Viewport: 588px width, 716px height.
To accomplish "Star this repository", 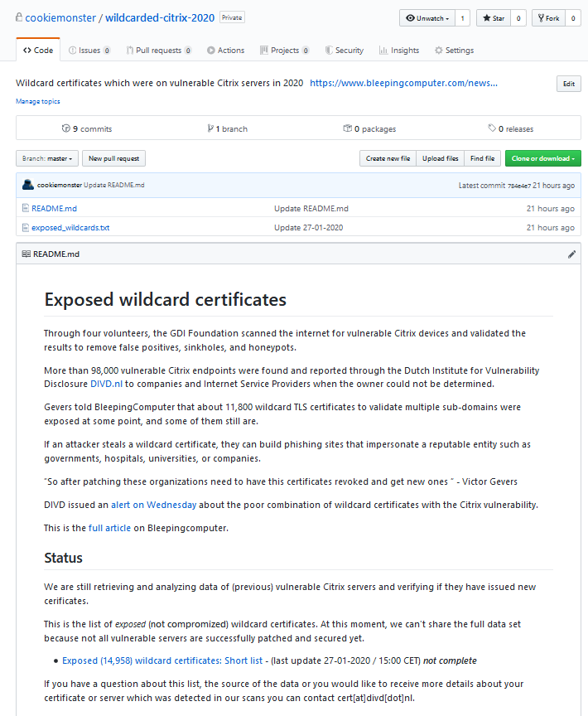I will (494, 18).
